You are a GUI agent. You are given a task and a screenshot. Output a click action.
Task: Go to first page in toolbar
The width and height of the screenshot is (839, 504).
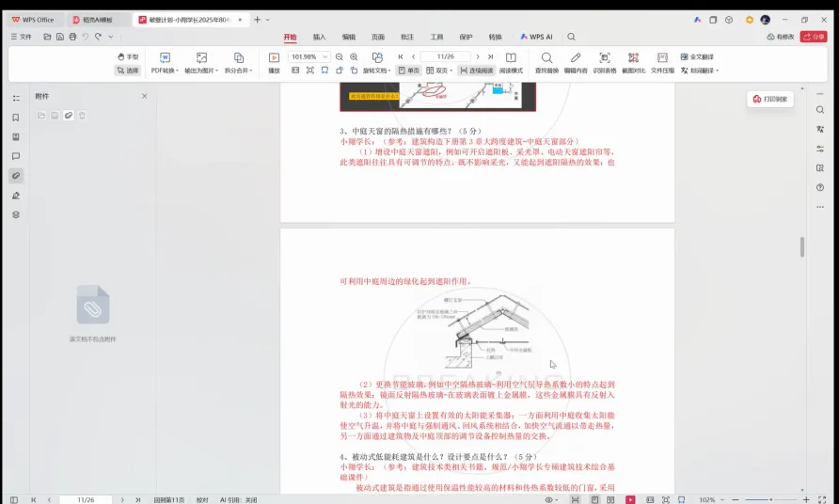[x=401, y=56]
